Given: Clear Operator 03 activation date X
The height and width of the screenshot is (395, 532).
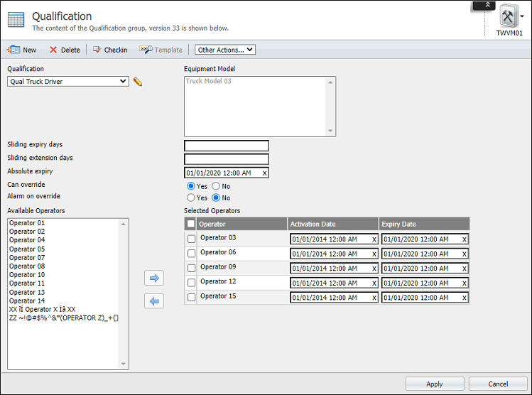Looking at the screenshot, I should coord(374,239).
